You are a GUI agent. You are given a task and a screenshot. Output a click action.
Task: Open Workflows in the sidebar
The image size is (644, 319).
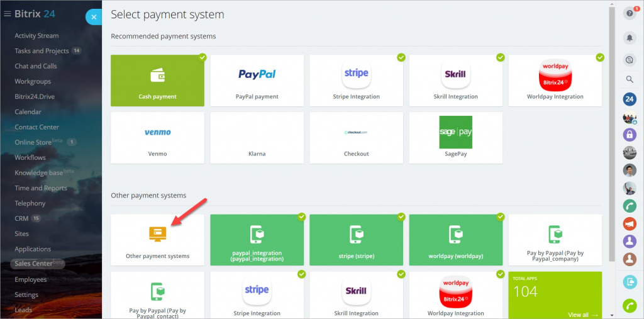30,157
